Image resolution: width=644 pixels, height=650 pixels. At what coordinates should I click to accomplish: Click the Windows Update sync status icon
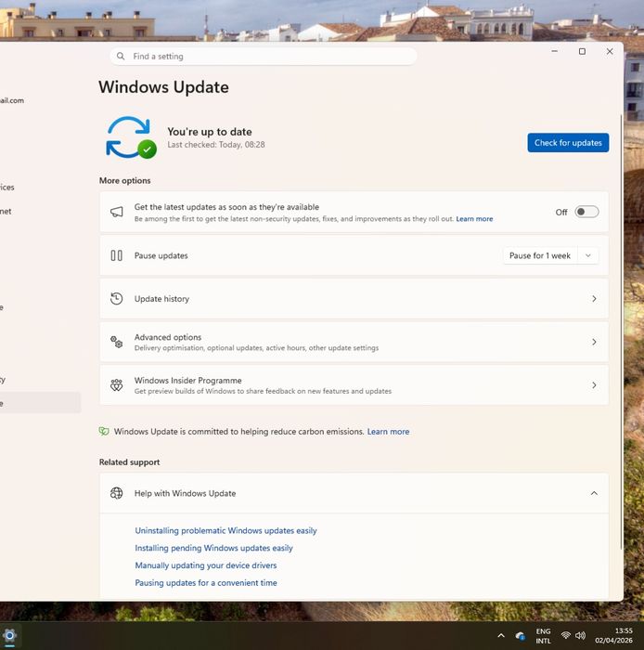(129, 137)
